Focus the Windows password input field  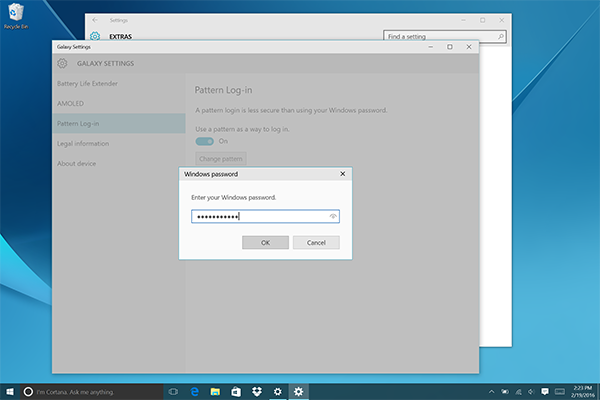265,216
